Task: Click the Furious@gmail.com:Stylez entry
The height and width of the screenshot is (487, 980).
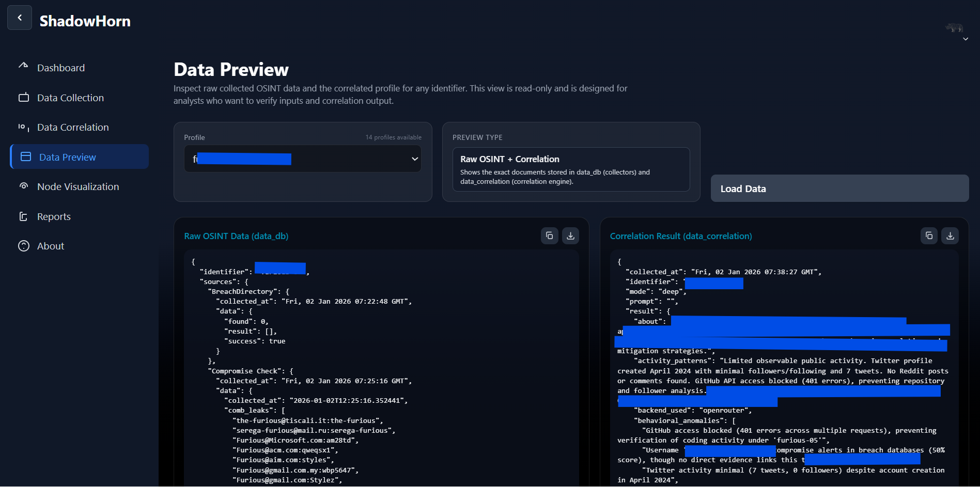Action: [x=287, y=480]
